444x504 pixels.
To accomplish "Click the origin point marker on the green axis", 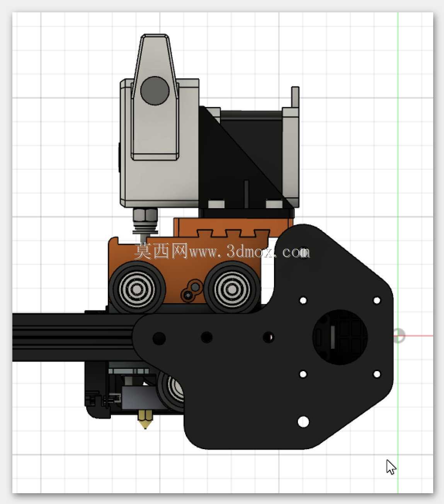I will pos(398,335).
